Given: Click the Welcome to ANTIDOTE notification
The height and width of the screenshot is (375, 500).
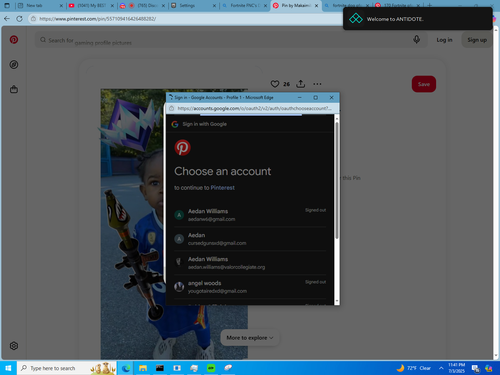Looking at the screenshot, I should point(418,19).
